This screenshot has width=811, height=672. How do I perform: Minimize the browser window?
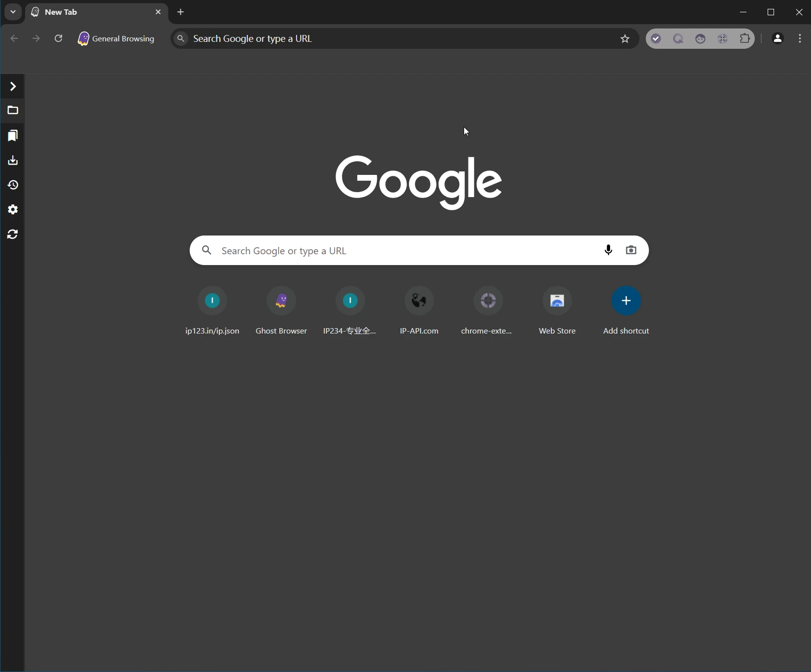coord(743,12)
